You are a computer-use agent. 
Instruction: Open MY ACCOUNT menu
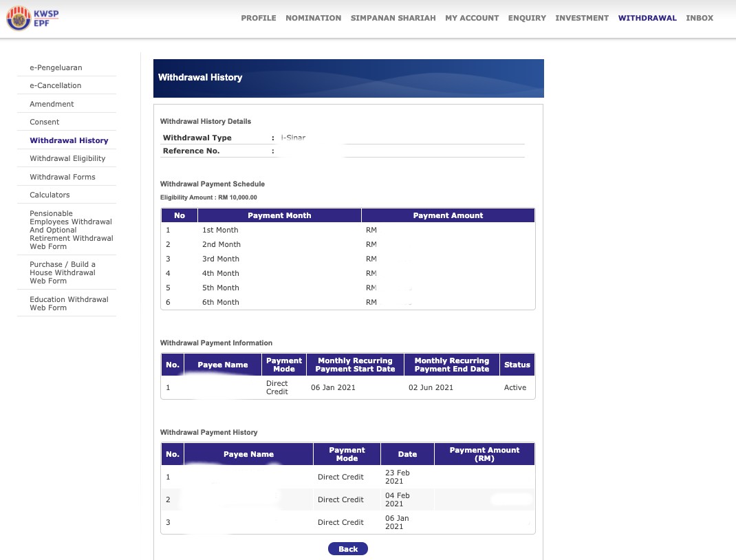coord(472,19)
